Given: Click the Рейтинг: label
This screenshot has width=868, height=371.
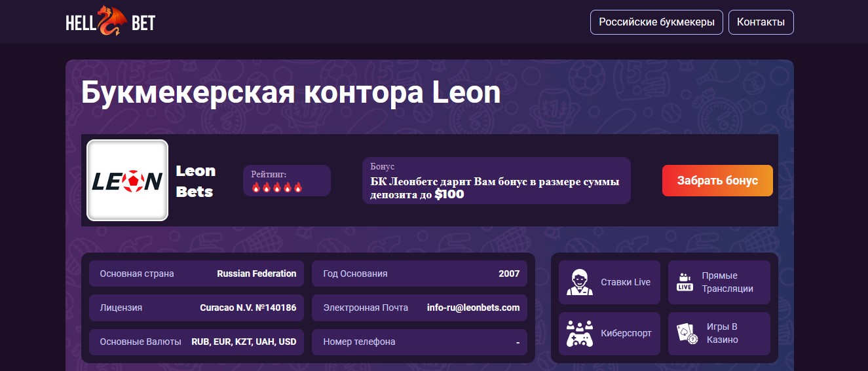Looking at the screenshot, I should pyautogui.click(x=269, y=175).
